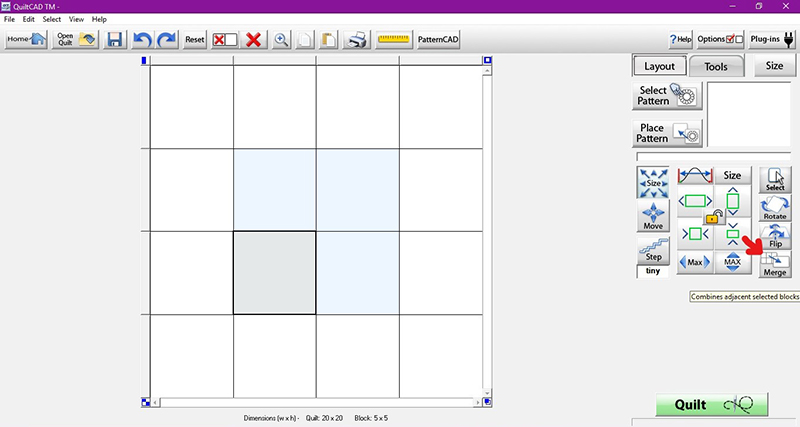This screenshot has width=800, height=427.
Task: Click vertical scrollbar down arrow
Action: coord(487,393)
